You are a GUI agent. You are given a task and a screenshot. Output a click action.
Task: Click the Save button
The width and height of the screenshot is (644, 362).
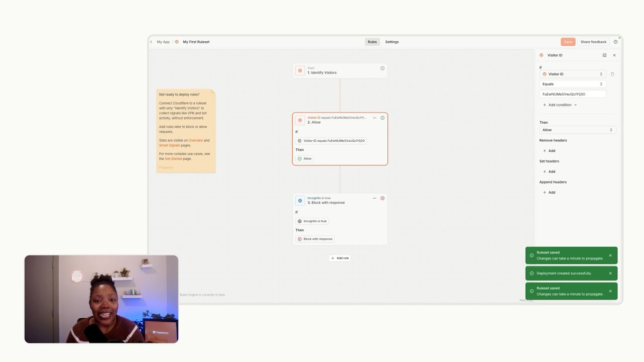point(568,42)
